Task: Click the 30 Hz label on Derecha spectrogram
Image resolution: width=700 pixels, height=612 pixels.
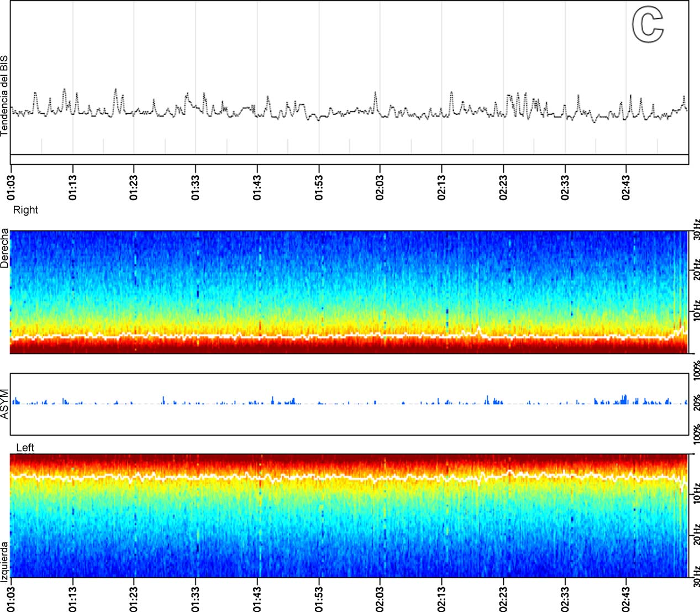Action: [696, 228]
